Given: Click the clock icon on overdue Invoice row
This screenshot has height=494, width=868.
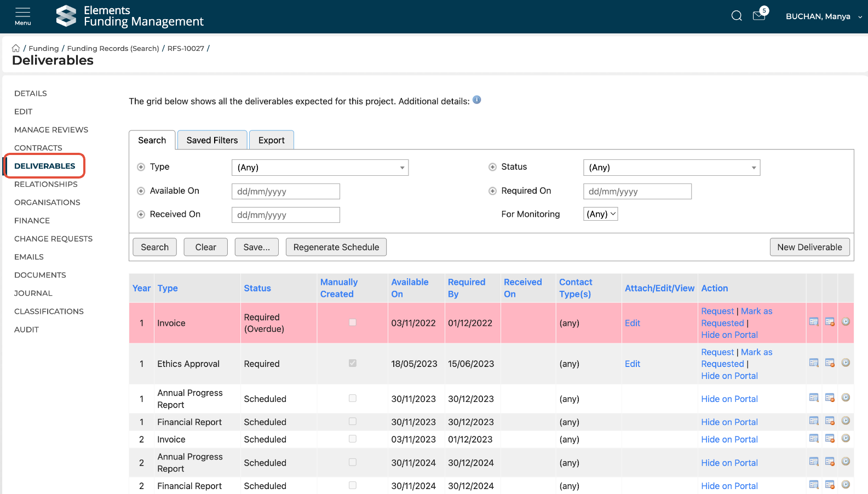Looking at the screenshot, I should 846,321.
